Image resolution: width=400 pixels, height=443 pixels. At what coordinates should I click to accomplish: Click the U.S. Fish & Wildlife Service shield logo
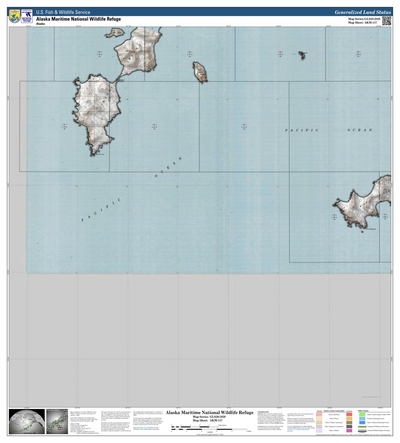coord(15,16)
